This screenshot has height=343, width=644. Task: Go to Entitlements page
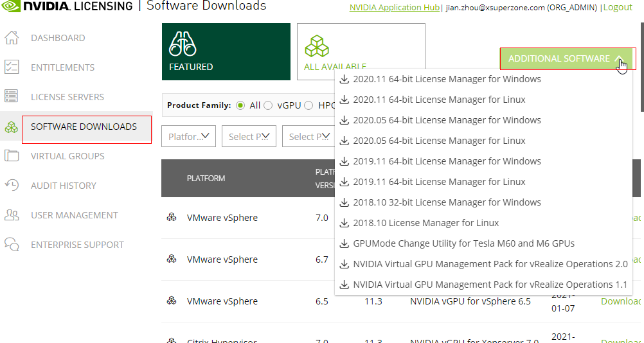coord(62,67)
